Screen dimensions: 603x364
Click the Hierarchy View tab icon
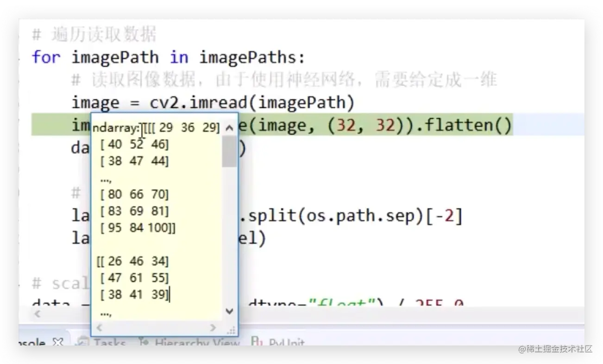(144, 343)
